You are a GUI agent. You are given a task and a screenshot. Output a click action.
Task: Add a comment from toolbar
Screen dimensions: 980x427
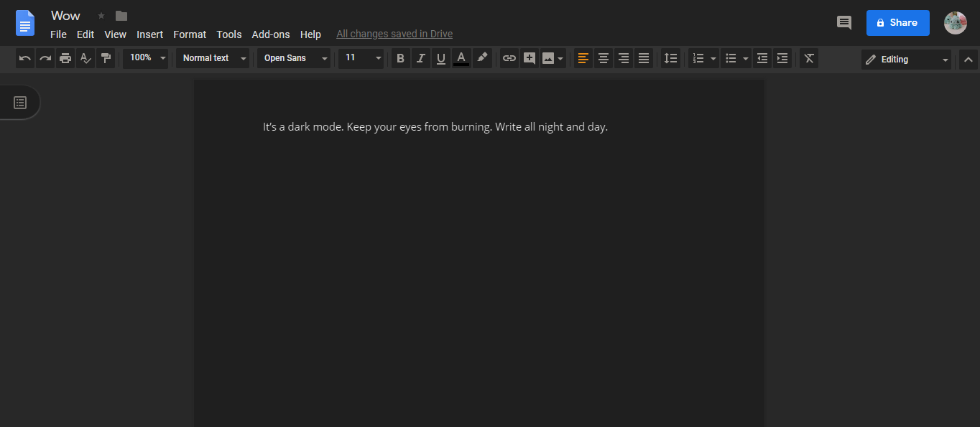click(530, 58)
